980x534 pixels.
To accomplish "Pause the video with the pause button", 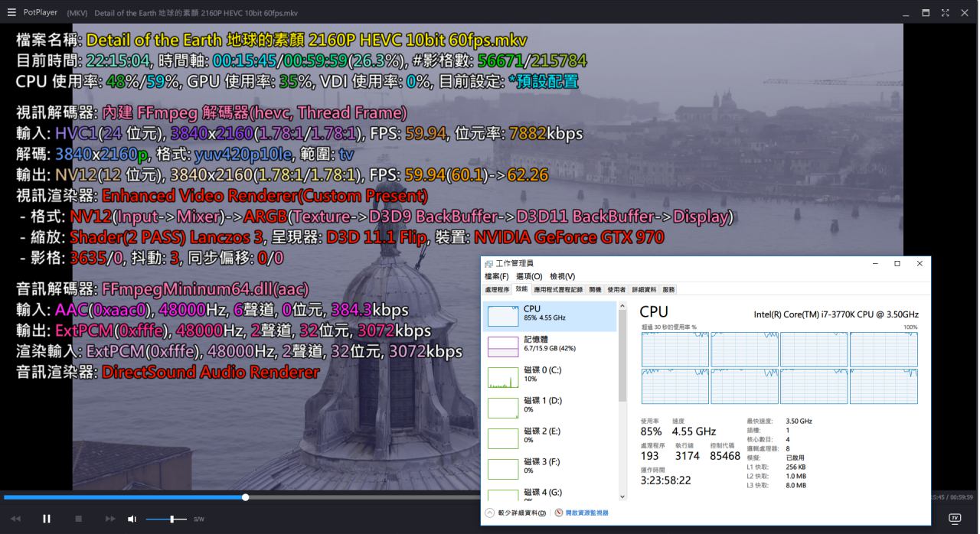I will tap(46, 519).
